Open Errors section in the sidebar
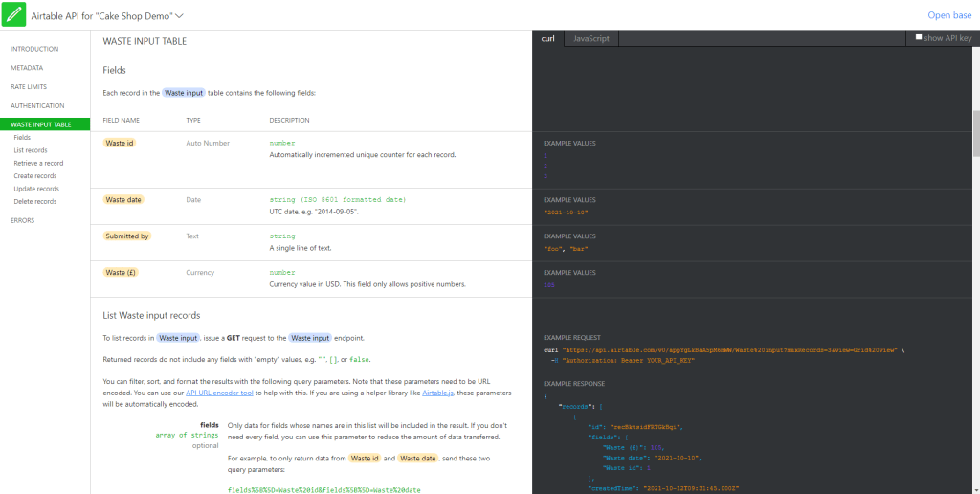This screenshot has height=494, width=980. tap(23, 220)
